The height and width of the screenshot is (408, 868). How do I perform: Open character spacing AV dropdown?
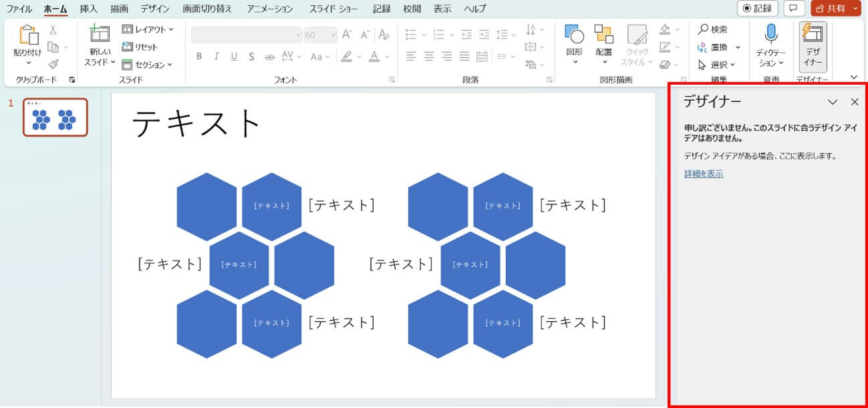click(291, 57)
